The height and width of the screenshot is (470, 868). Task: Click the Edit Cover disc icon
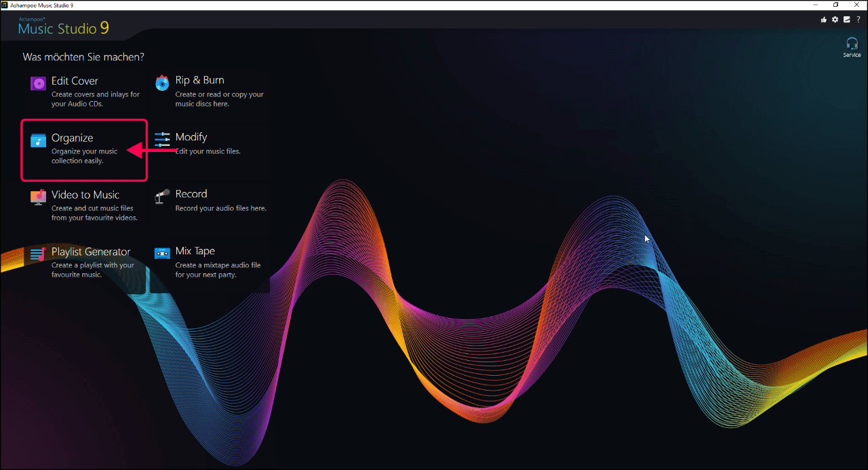pos(38,83)
